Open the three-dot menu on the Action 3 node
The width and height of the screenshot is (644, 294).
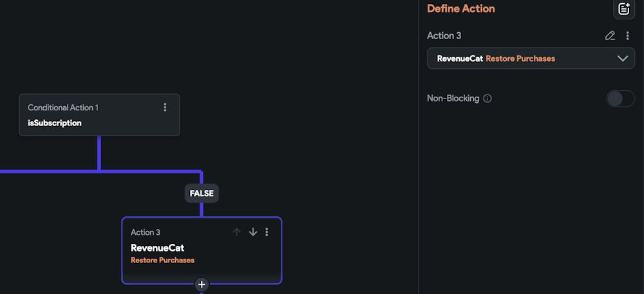[267, 232]
